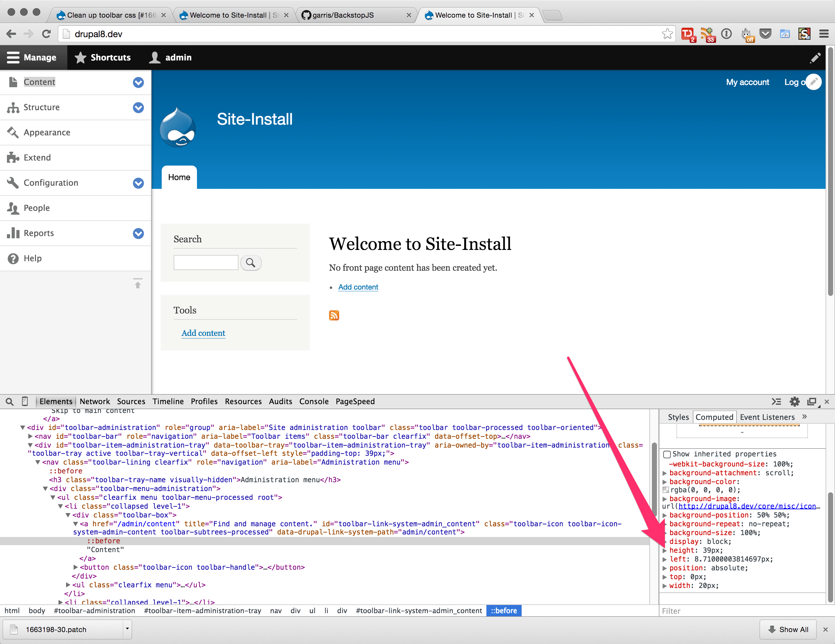This screenshot has height=644, width=835.
Task: Open the DevTools settings gear
Action: [x=794, y=402]
